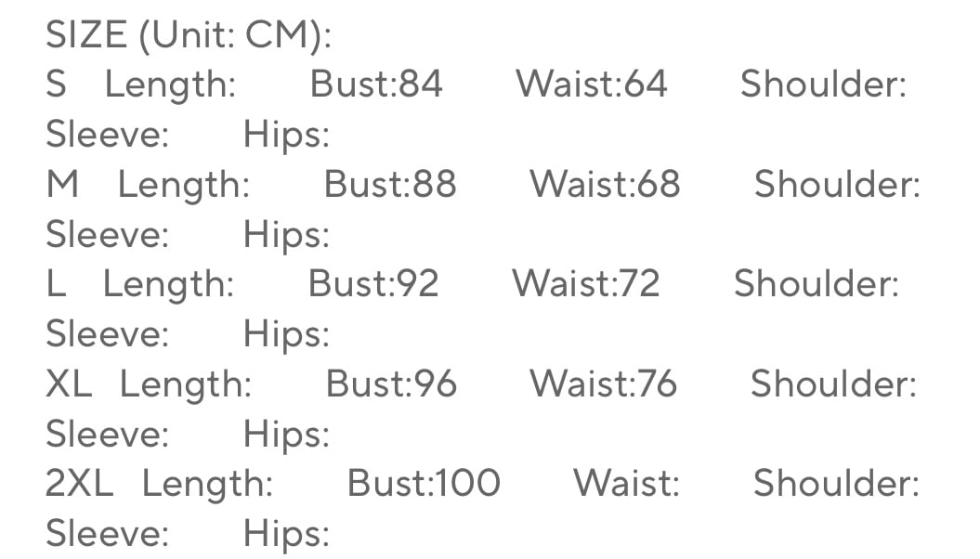Viewport: 980px width, 559px height.
Task: Select the "Waist:64" text for size S
Action: tap(592, 84)
